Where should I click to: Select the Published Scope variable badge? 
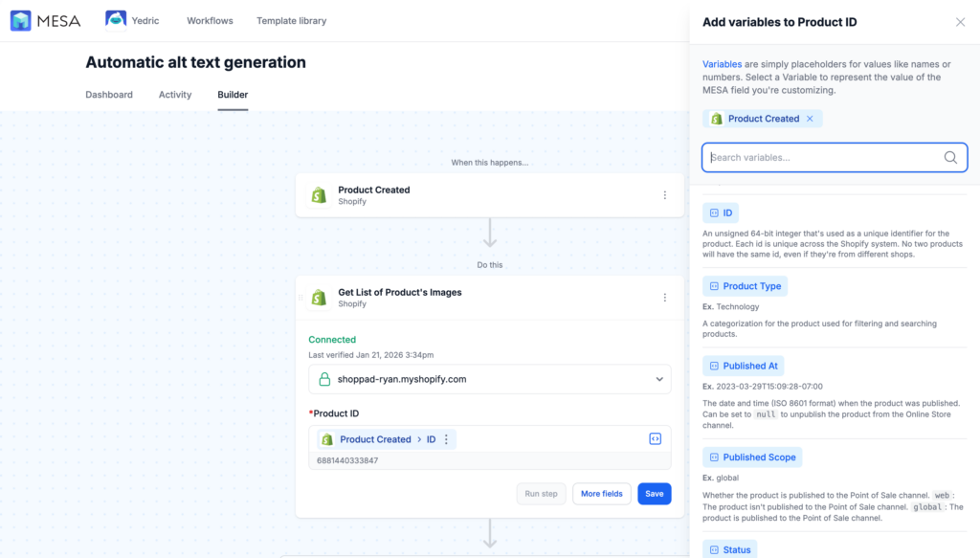tap(752, 457)
